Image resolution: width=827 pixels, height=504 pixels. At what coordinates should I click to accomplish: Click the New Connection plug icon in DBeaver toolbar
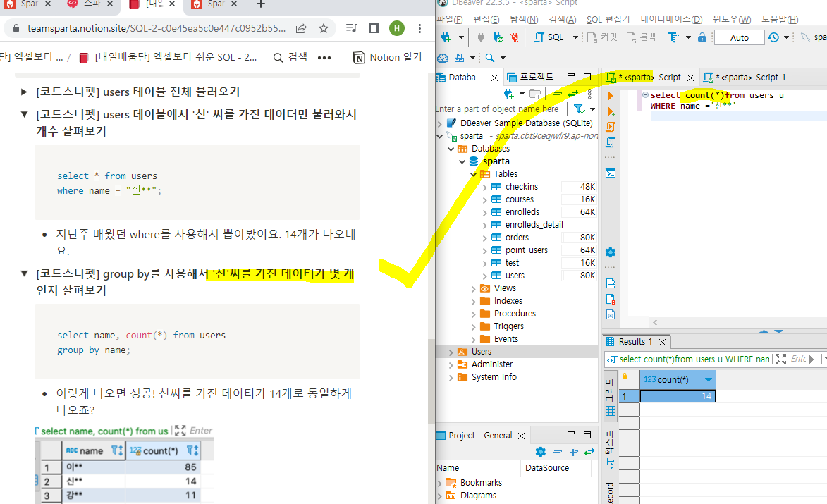click(x=446, y=37)
